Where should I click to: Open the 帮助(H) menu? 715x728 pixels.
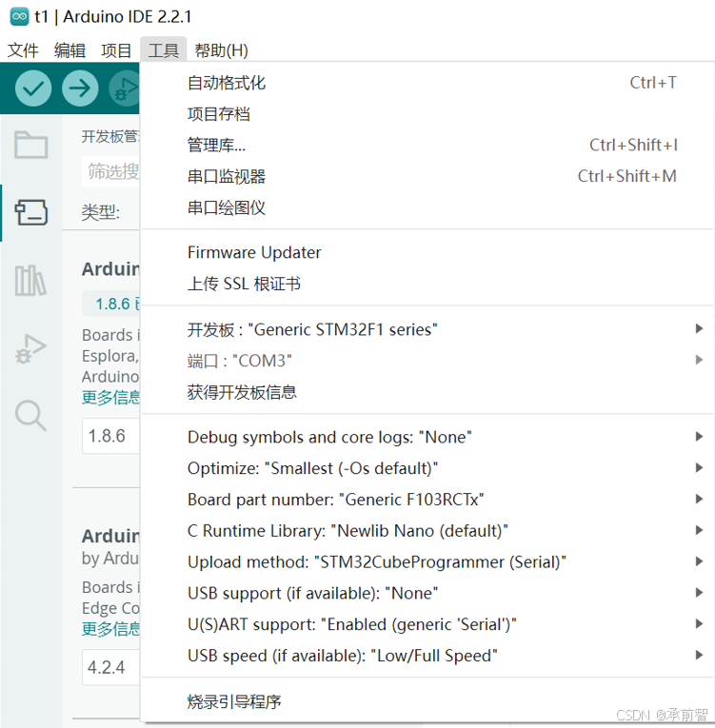pyautogui.click(x=221, y=50)
